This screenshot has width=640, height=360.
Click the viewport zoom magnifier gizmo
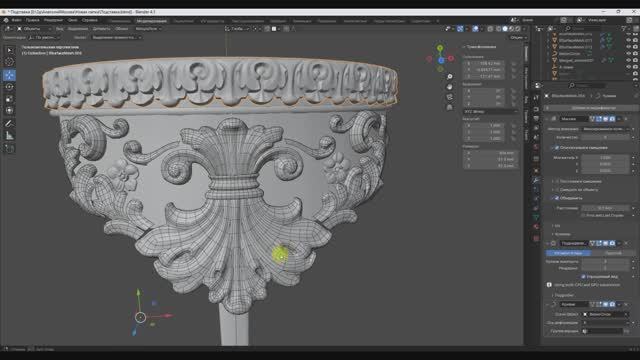pos(449,77)
